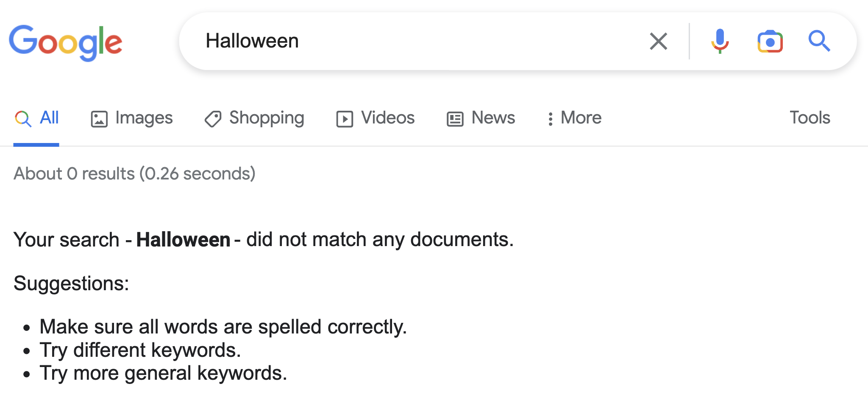This screenshot has width=868, height=409.
Task: Click the News newspaper icon
Action: [x=455, y=119]
